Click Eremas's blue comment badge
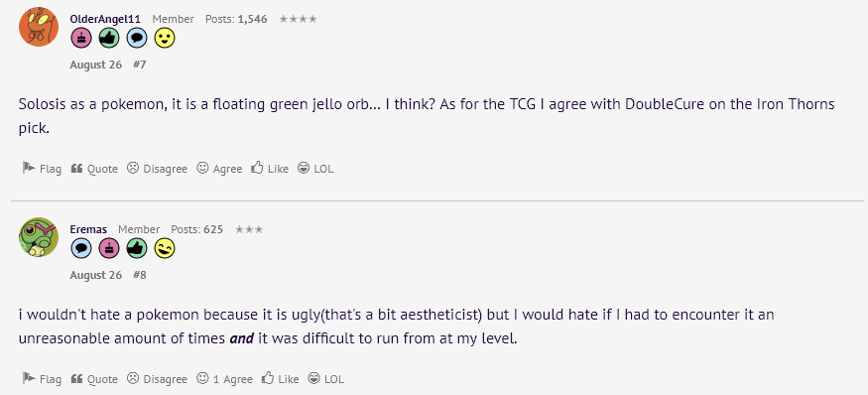868x395 pixels. (x=81, y=249)
